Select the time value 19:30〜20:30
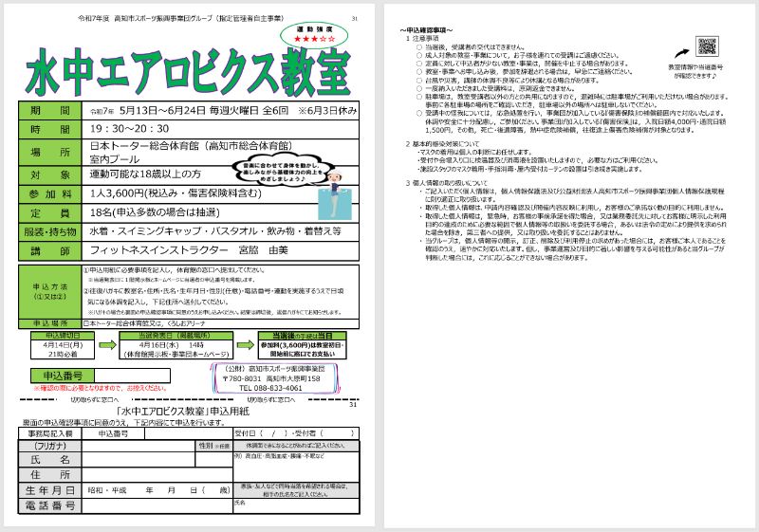This screenshot has width=759, height=532. click(x=129, y=129)
